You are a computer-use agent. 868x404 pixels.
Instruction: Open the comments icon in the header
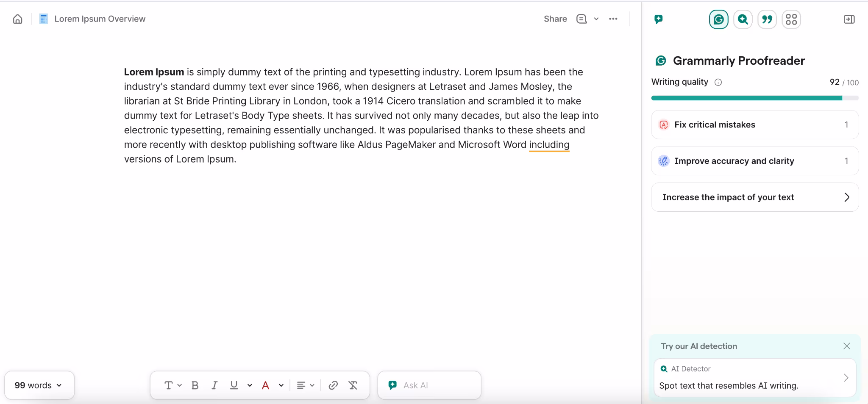coord(581,19)
